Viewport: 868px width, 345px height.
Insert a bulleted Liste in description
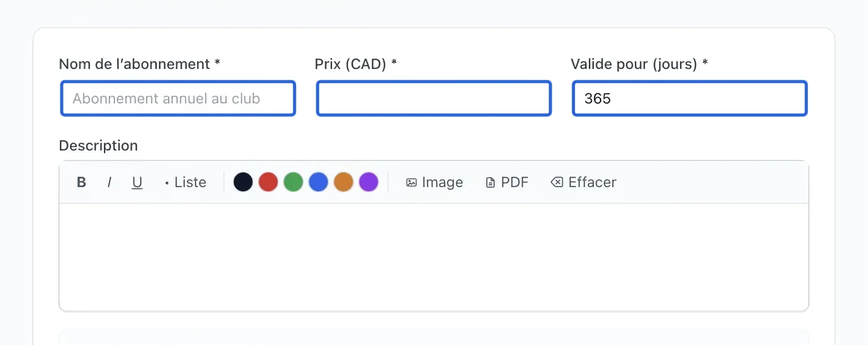(185, 182)
